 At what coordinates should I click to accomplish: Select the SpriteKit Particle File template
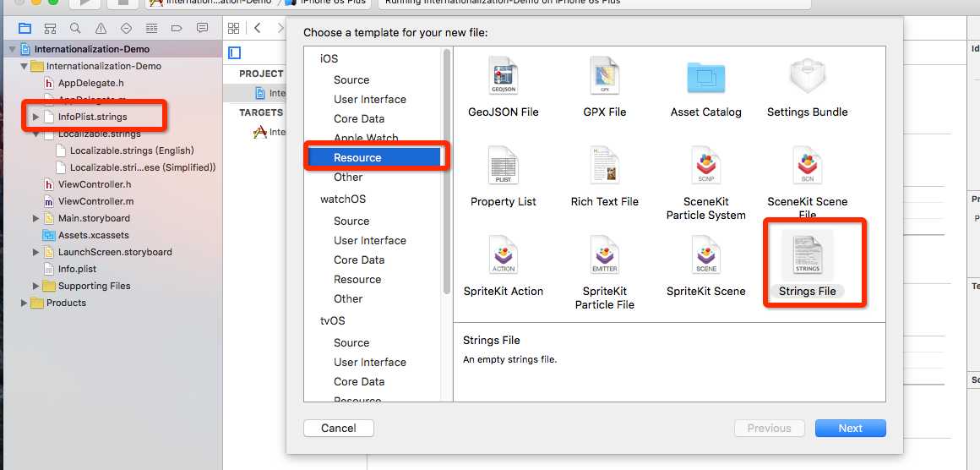(x=604, y=272)
